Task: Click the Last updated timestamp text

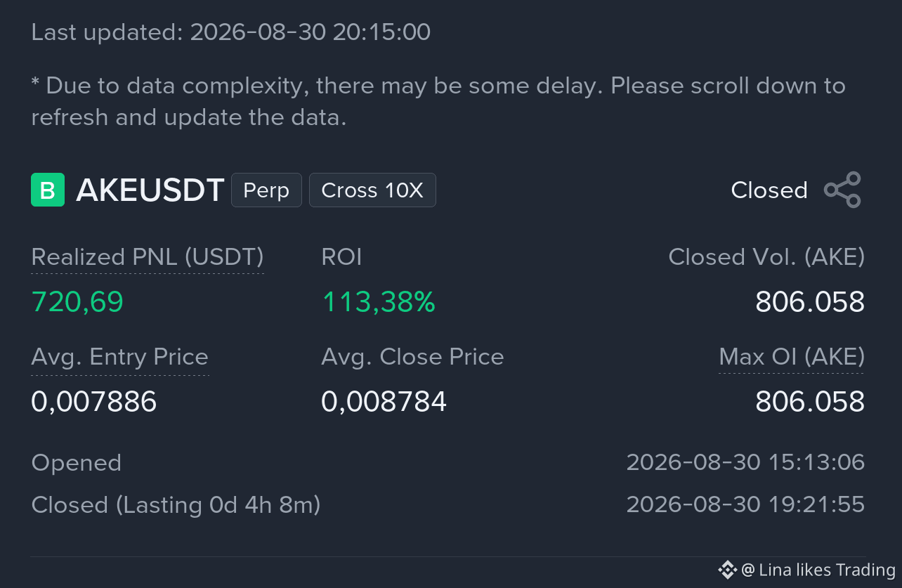Action: (231, 32)
